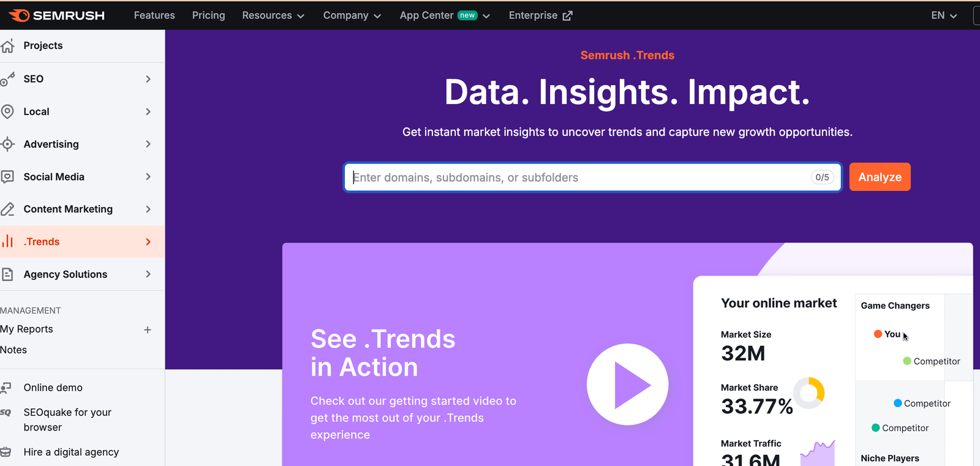
Task: Expand the Advertising menu chevron
Action: pyautogui.click(x=148, y=144)
